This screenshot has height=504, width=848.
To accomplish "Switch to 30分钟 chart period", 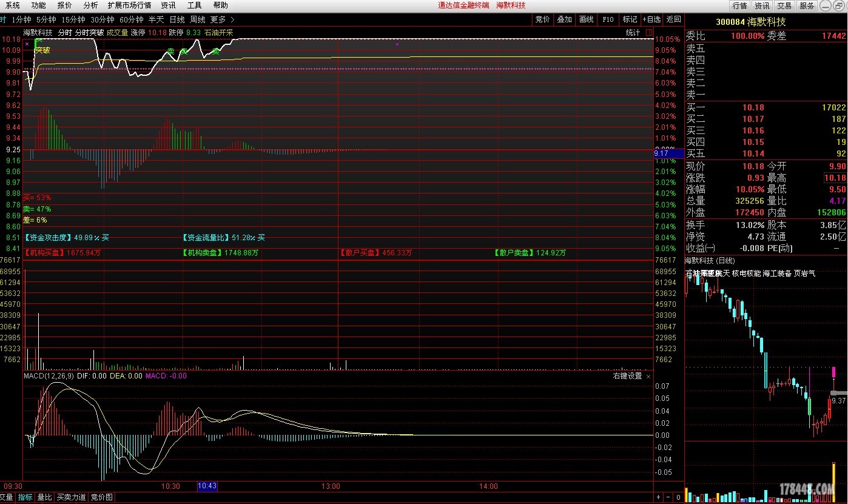I will (103, 19).
